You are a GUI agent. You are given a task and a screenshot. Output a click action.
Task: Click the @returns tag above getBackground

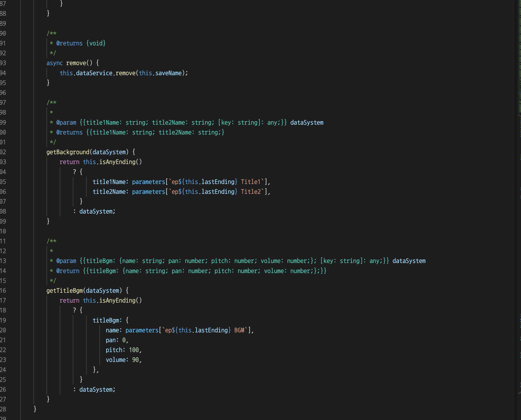coord(69,133)
